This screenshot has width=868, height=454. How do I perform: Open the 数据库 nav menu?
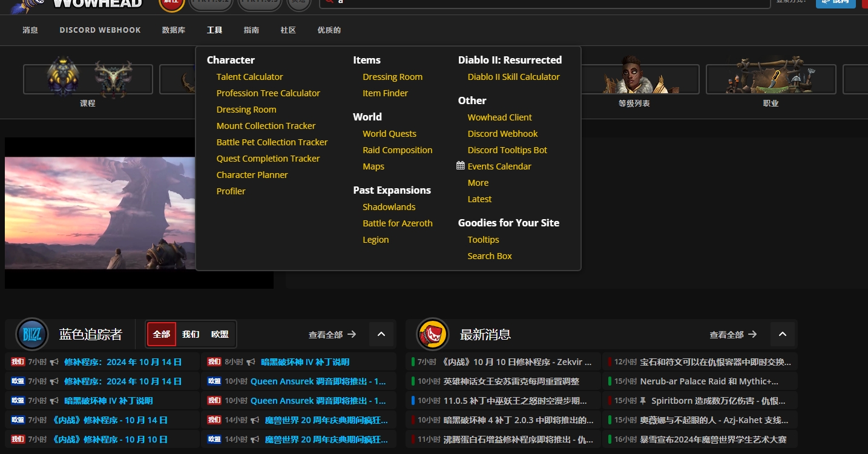(174, 30)
